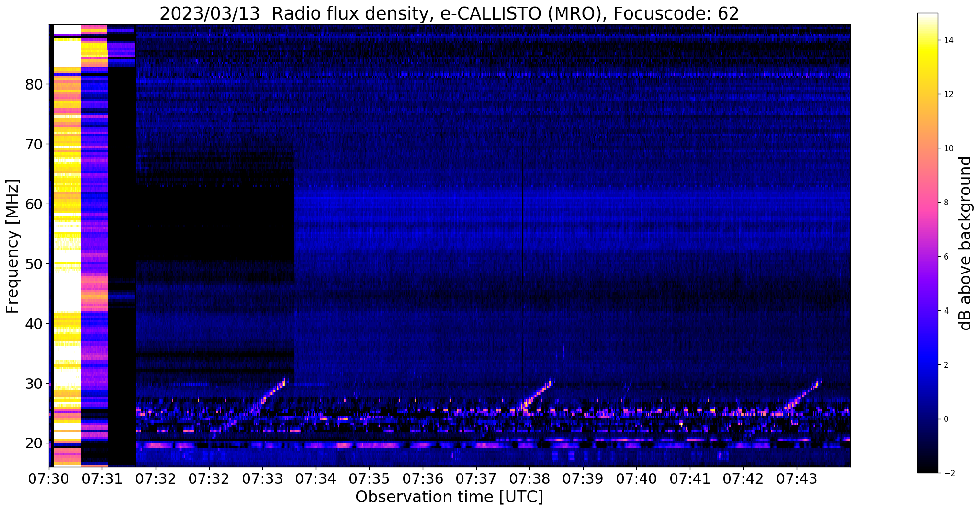Click the 20 MHz frequency tick label

[x=34, y=443]
